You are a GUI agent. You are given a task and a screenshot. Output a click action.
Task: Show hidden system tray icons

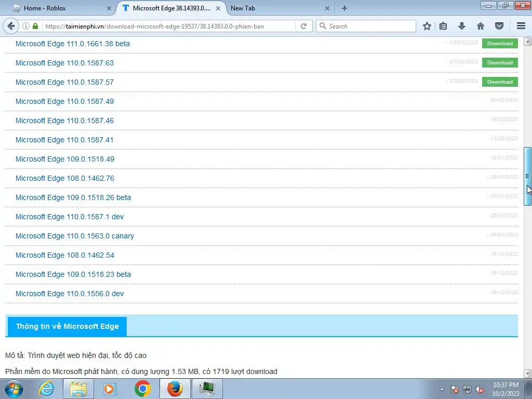point(442,389)
